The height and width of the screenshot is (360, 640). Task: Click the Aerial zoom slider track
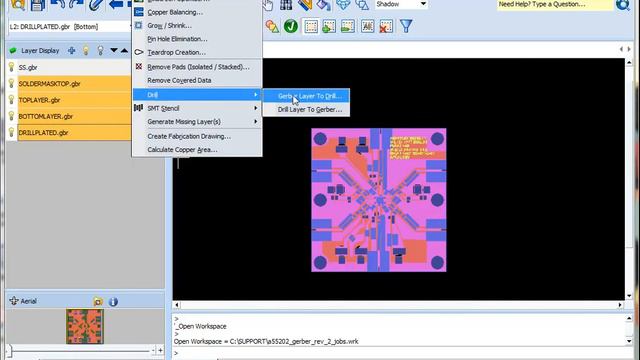(80, 351)
